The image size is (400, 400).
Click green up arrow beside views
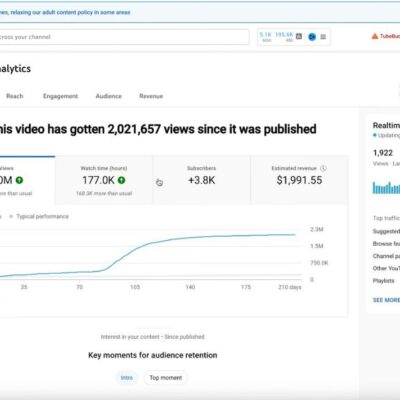click(19, 180)
